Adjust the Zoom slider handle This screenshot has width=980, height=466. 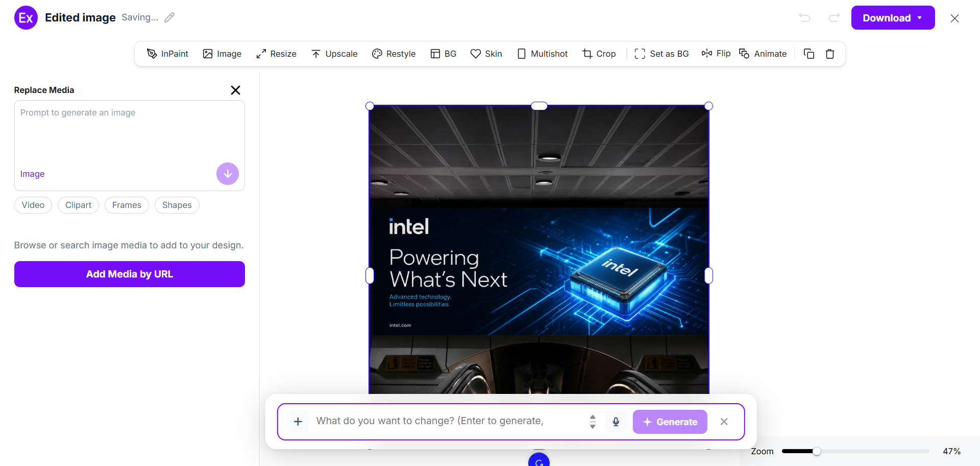(817, 451)
